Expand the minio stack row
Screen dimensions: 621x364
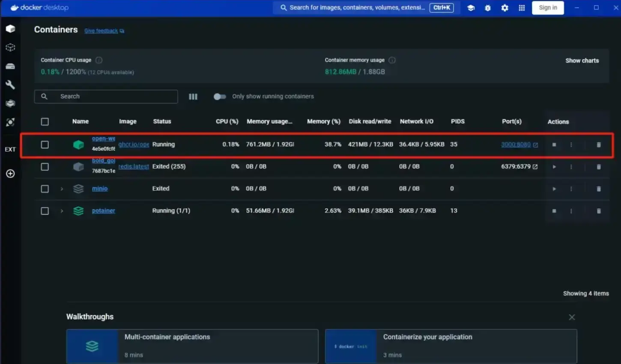[62, 189]
